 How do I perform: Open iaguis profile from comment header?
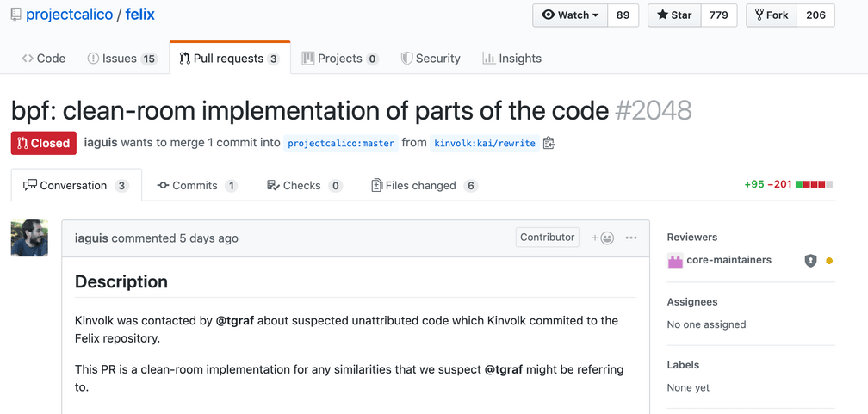[x=91, y=238]
